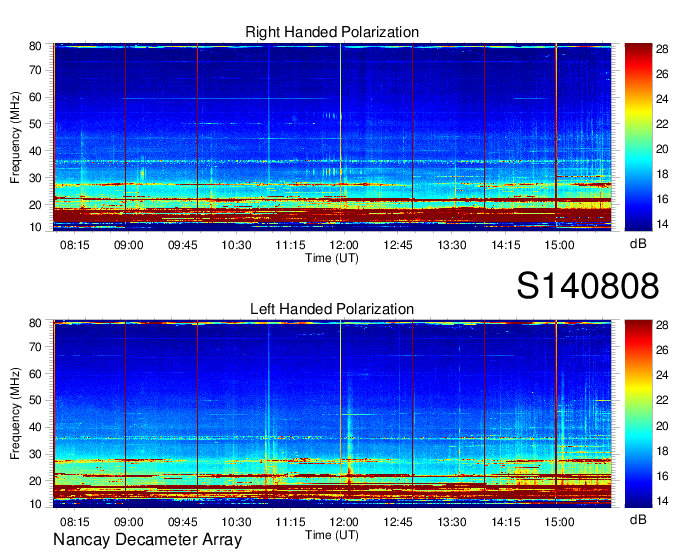
Task: Click the 70 MHz tick label on the lower plot
Action: [36, 347]
